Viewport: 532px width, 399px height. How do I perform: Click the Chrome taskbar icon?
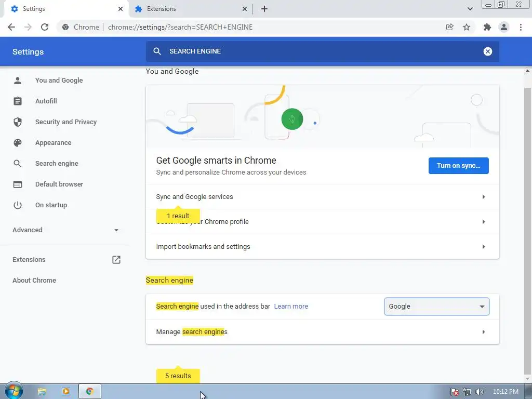coord(89,392)
